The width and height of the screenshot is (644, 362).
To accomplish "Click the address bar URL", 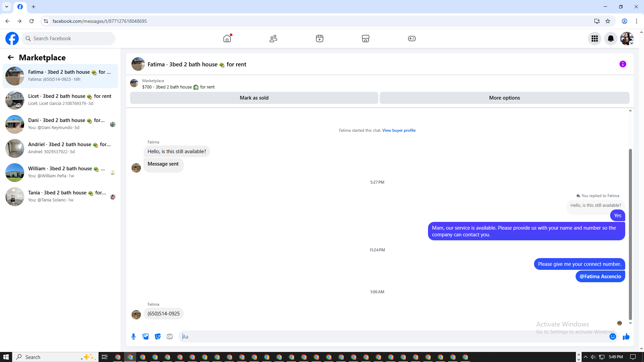I will point(100,21).
